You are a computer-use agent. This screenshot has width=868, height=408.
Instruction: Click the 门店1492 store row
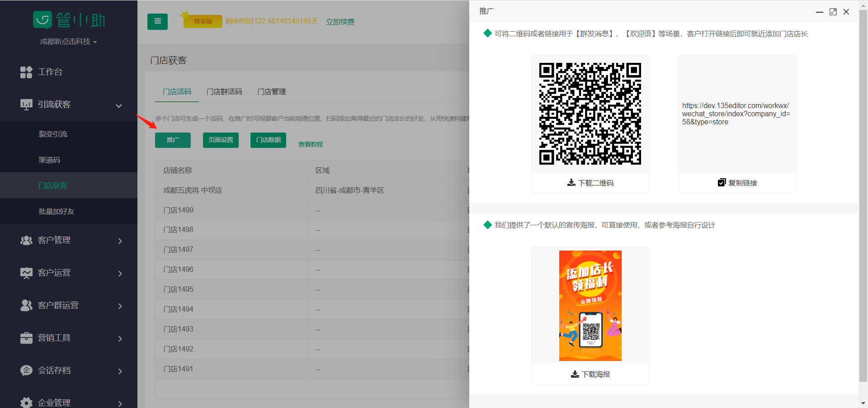click(312, 349)
